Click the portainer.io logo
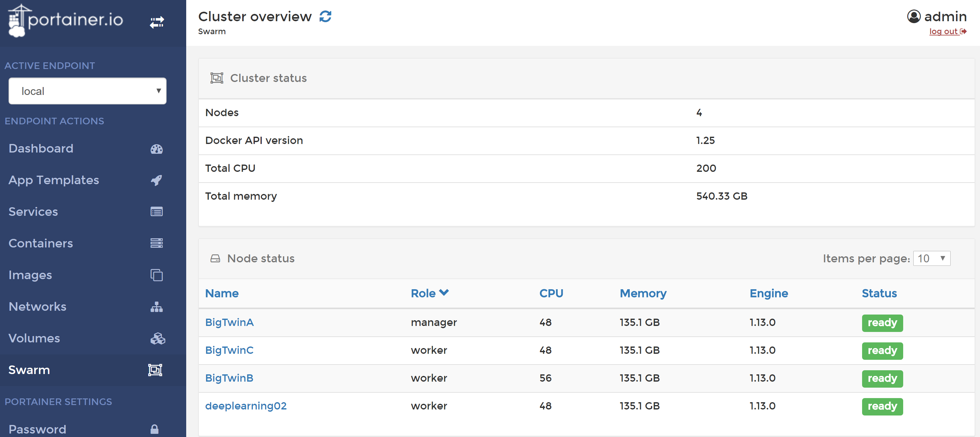The height and width of the screenshot is (437, 980). [65, 21]
